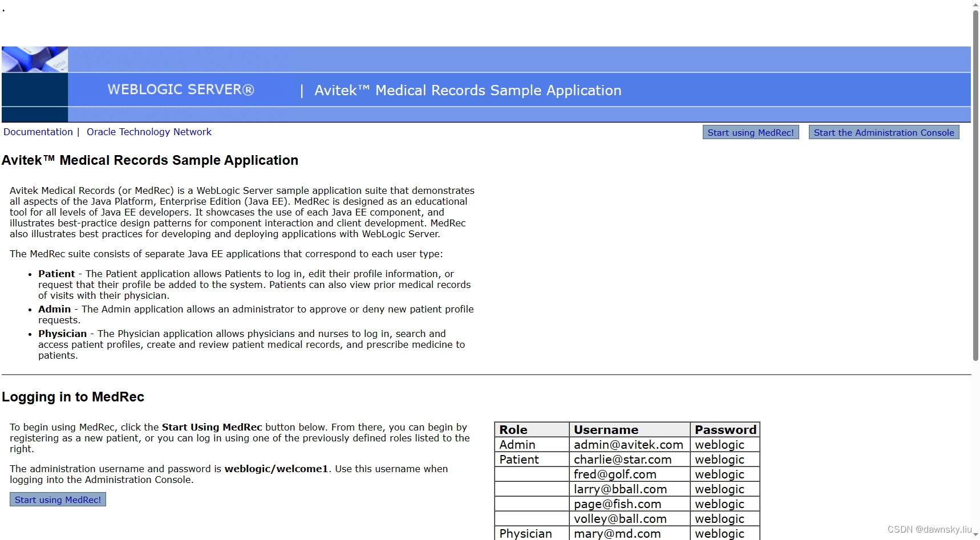Click the bold Physician bullet label

coord(63,334)
